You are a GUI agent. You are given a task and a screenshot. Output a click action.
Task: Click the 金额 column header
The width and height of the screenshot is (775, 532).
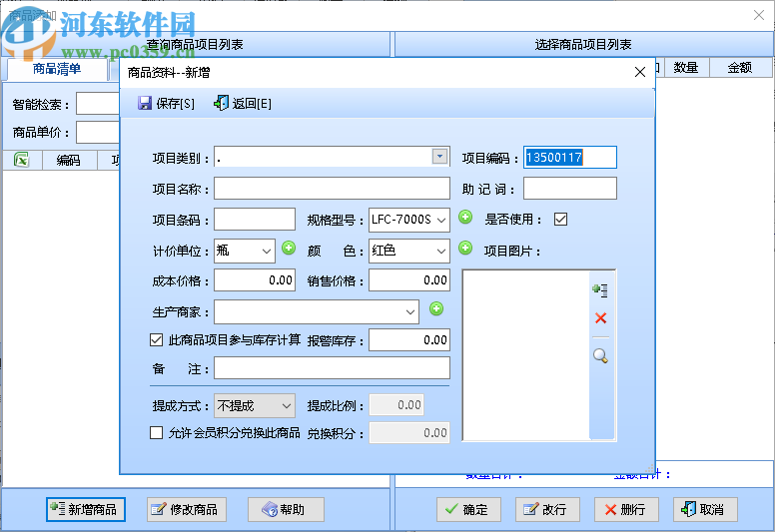pyautogui.click(x=740, y=68)
